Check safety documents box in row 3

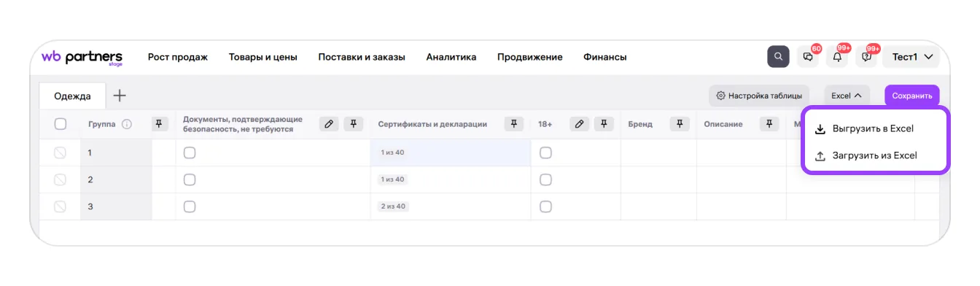[190, 206]
